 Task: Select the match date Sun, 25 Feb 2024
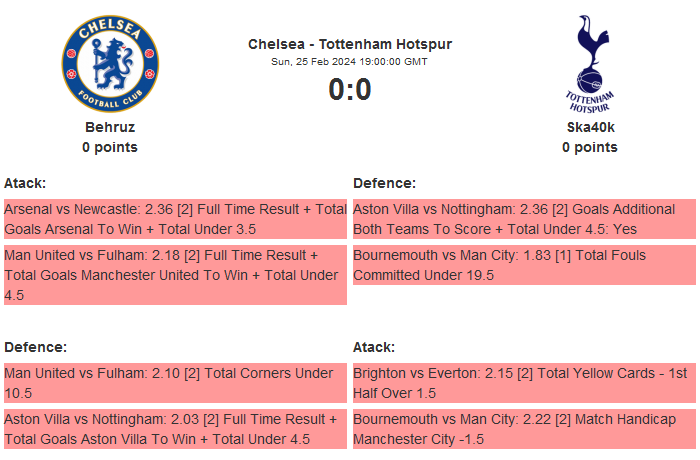click(350, 61)
